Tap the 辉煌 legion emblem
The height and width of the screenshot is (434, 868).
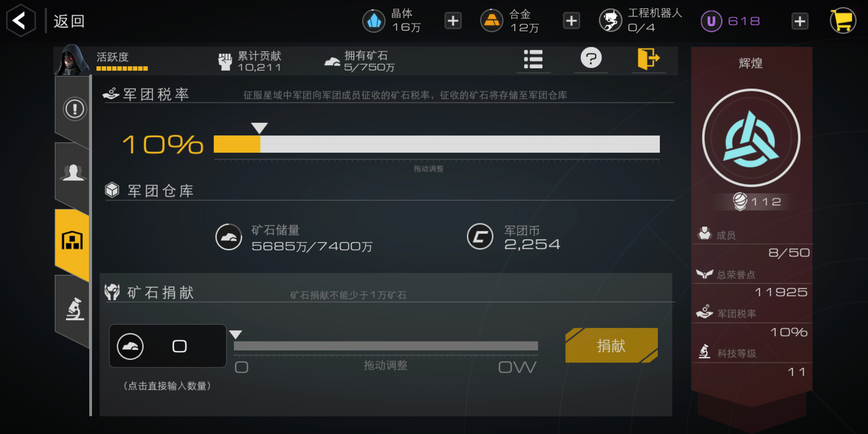(751, 138)
